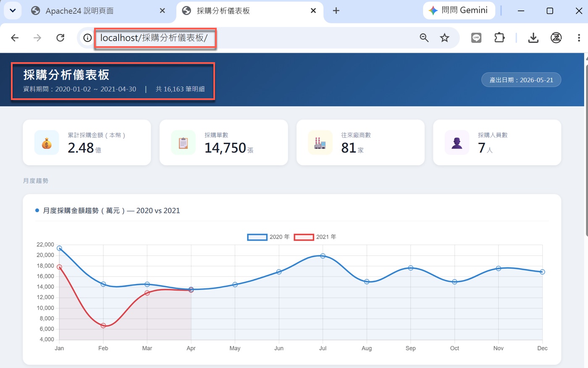Click the page vertical scrollbar
Image resolution: width=588 pixels, height=368 pixels.
[586, 151]
